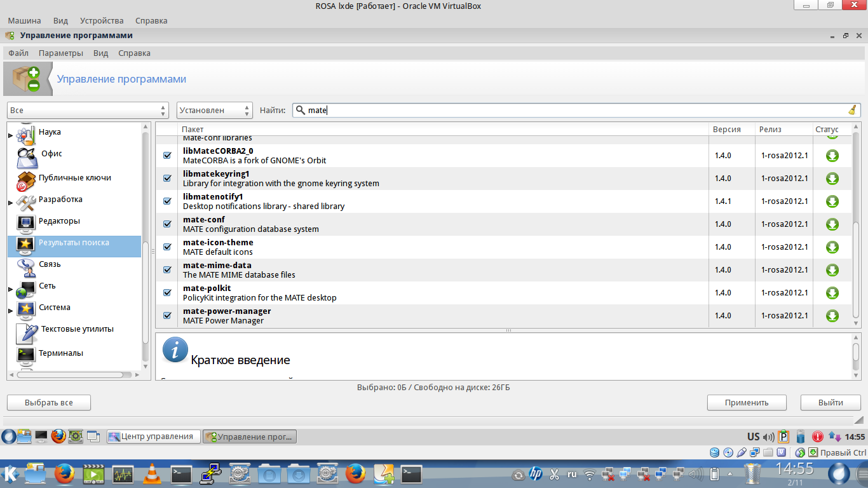Screen dimensions: 868x488
Task: Click the green status icon for mate-conf
Action: click(x=832, y=224)
